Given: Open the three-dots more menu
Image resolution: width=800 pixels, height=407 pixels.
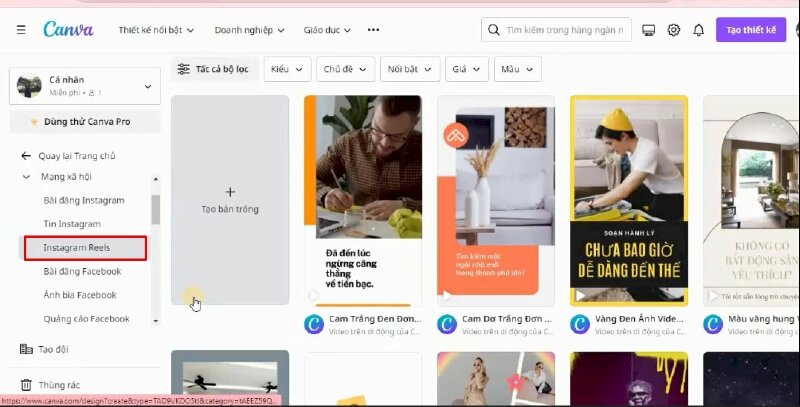Looking at the screenshot, I should pyautogui.click(x=373, y=30).
